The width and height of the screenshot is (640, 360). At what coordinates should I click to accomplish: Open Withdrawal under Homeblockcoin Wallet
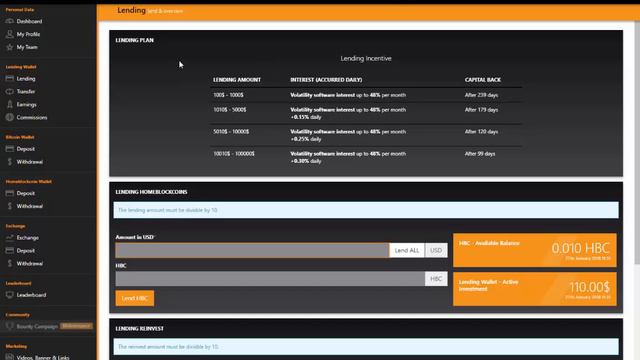29,206
